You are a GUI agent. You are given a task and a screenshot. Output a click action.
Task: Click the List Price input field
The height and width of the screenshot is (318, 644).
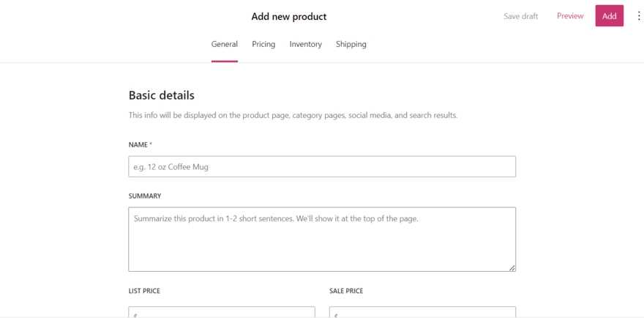pyautogui.click(x=222, y=312)
